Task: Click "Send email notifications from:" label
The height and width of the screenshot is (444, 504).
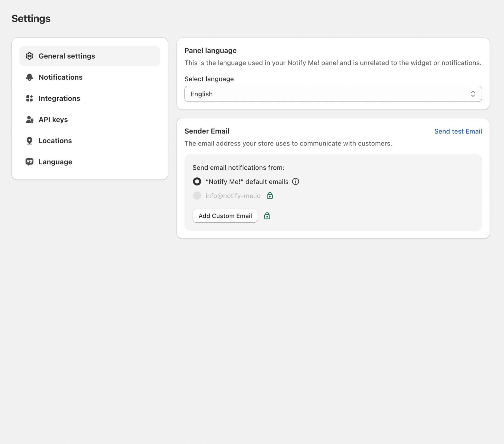Action: pos(238,168)
